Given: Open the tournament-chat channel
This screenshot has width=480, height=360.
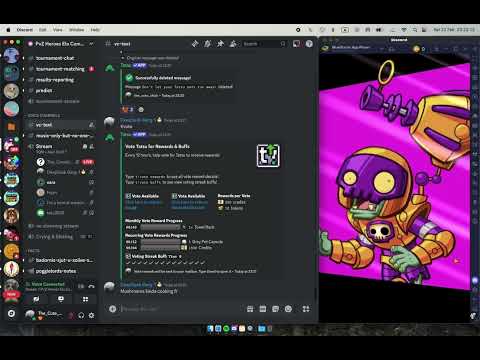Looking at the screenshot, I should (61, 58).
